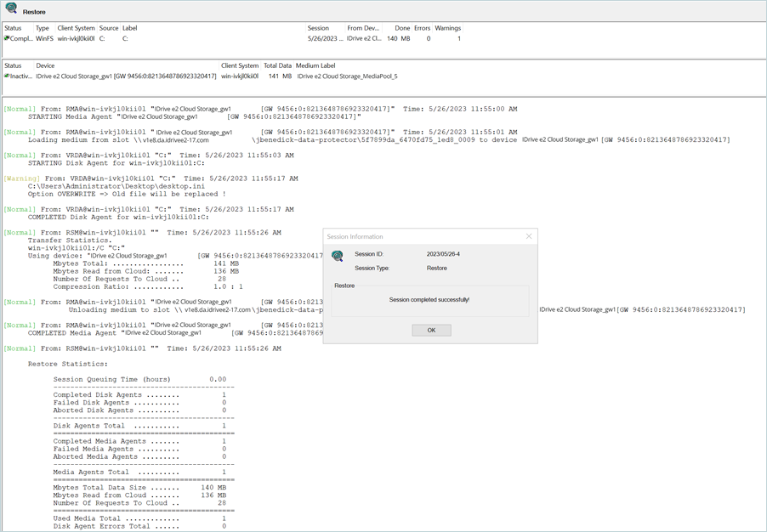This screenshot has height=532, width=767.
Task: Sort sessions by Client System column
Action: (76, 28)
